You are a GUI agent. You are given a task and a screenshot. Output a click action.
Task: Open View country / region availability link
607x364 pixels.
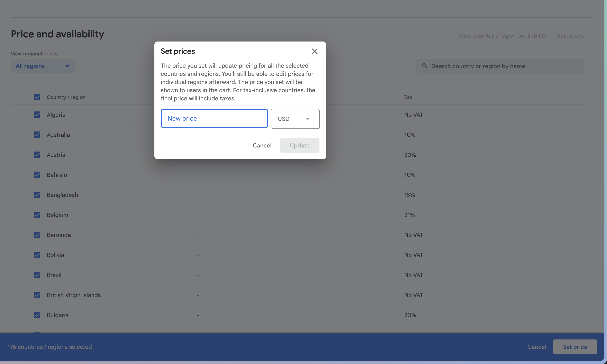503,36
